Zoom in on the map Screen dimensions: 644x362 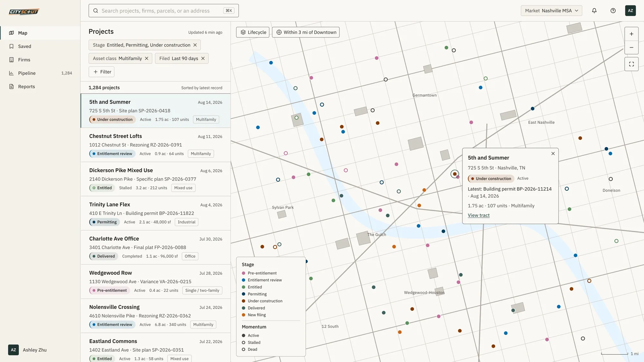tap(631, 34)
